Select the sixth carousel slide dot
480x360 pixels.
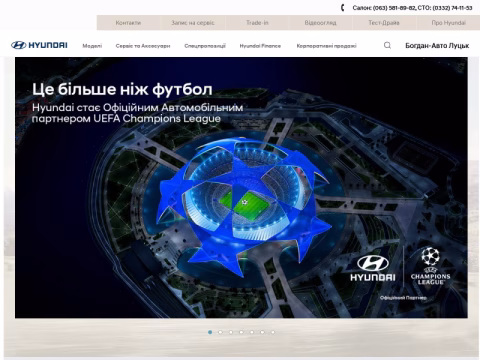(262, 332)
